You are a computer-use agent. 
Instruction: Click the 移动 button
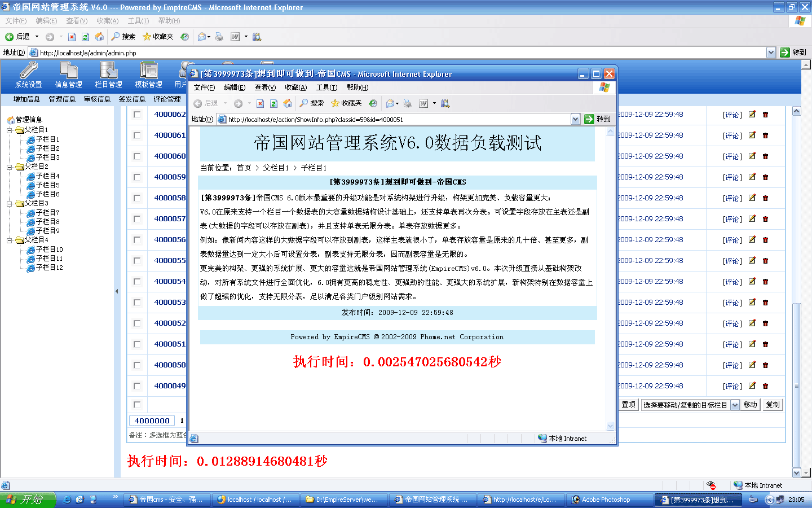coord(750,405)
